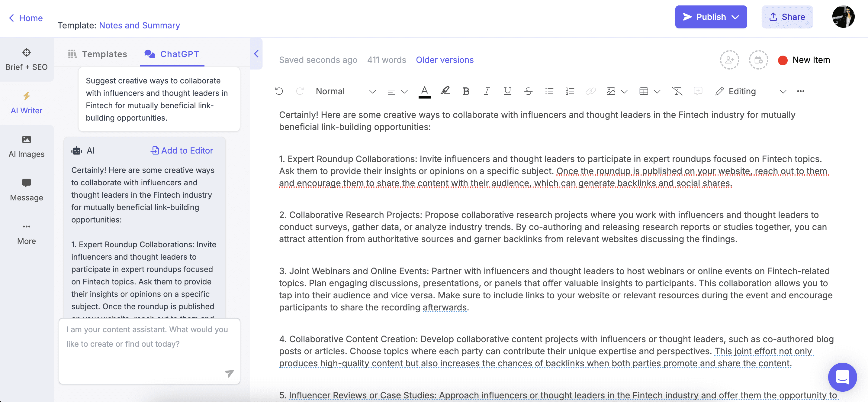The height and width of the screenshot is (402, 868).
Task: Open the Brief + SEO panel
Action: click(27, 59)
